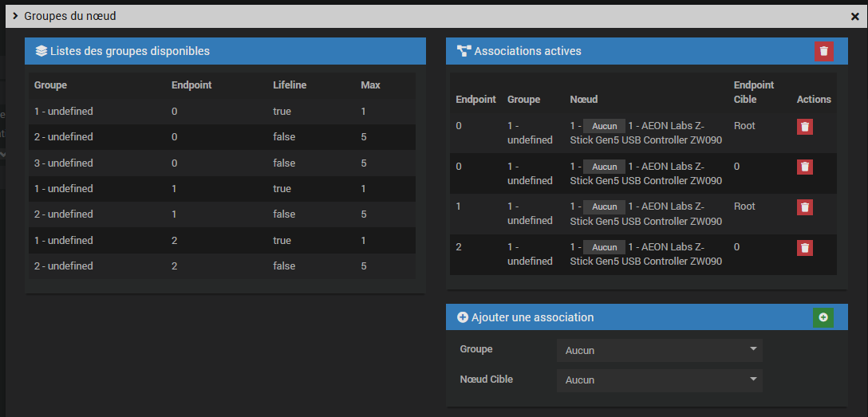Open the Nœud Cible dropdown
This screenshot has width=868, height=417.
point(659,380)
